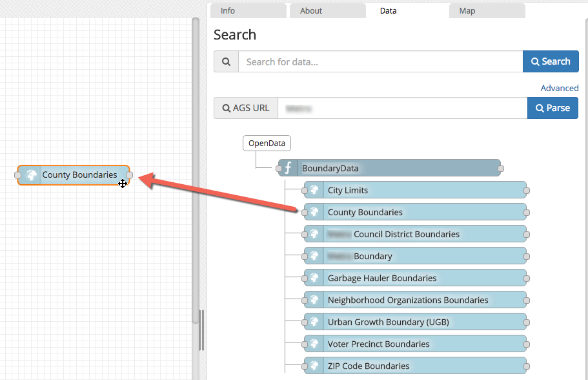Click the vertical panel divider handle
588x380 pixels.
tap(201, 330)
